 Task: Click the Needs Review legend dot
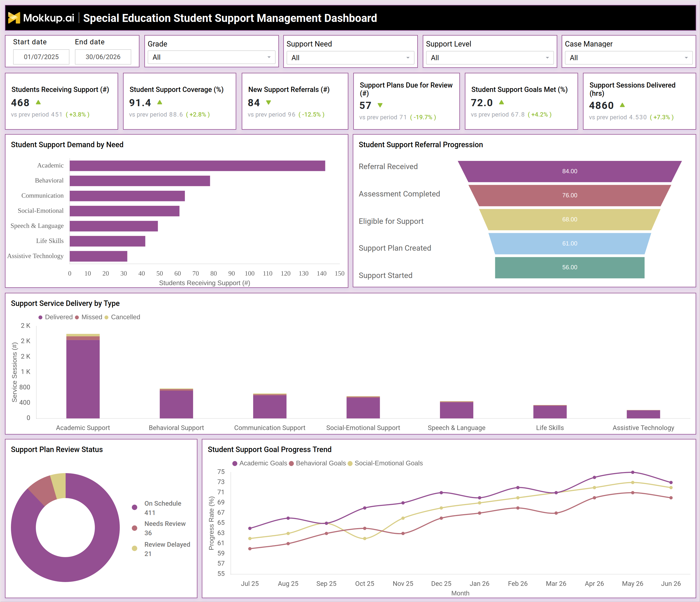(x=135, y=528)
